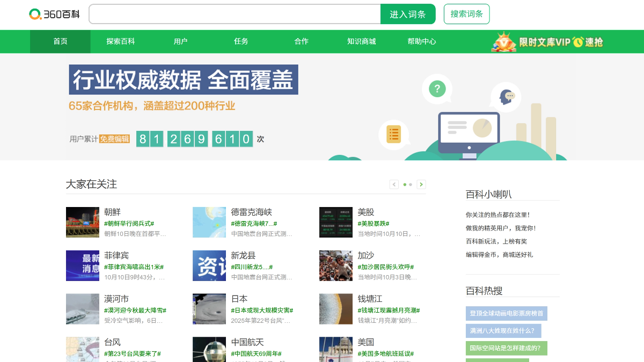This screenshot has width=644, height=362.
Task: Open the 德雷克海峡 entry title
Action: tap(251, 212)
